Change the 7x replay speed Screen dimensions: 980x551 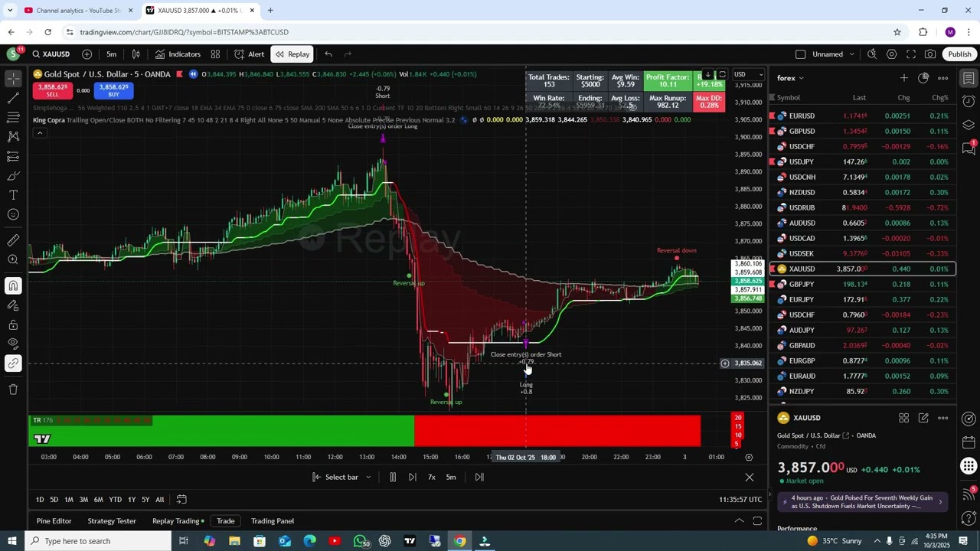pyautogui.click(x=431, y=477)
